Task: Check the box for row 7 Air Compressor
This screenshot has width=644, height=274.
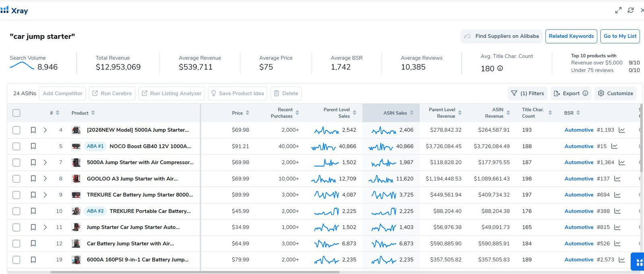Action: (x=17, y=162)
